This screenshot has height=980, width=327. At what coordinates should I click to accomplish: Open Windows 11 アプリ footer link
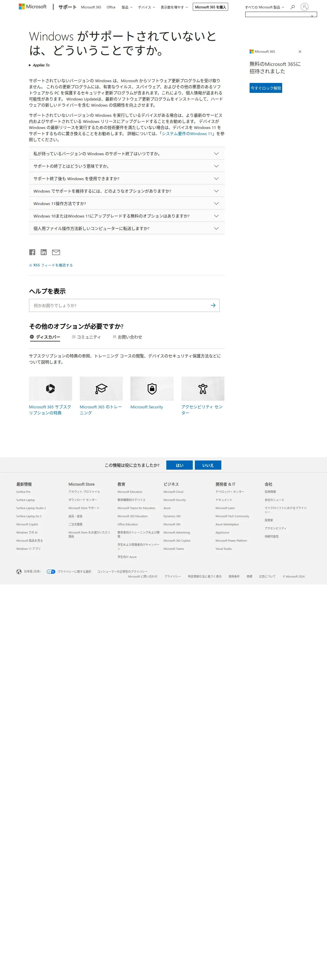coord(28,549)
